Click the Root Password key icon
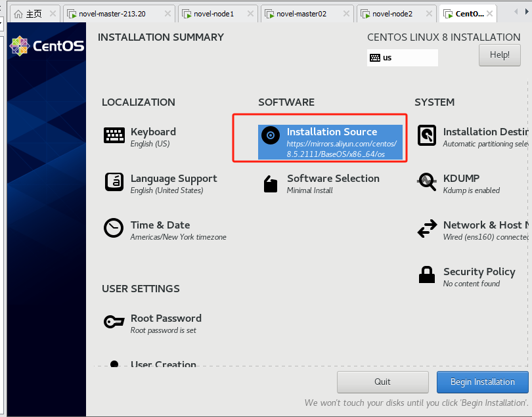The height and width of the screenshot is (417, 532). 114,321
